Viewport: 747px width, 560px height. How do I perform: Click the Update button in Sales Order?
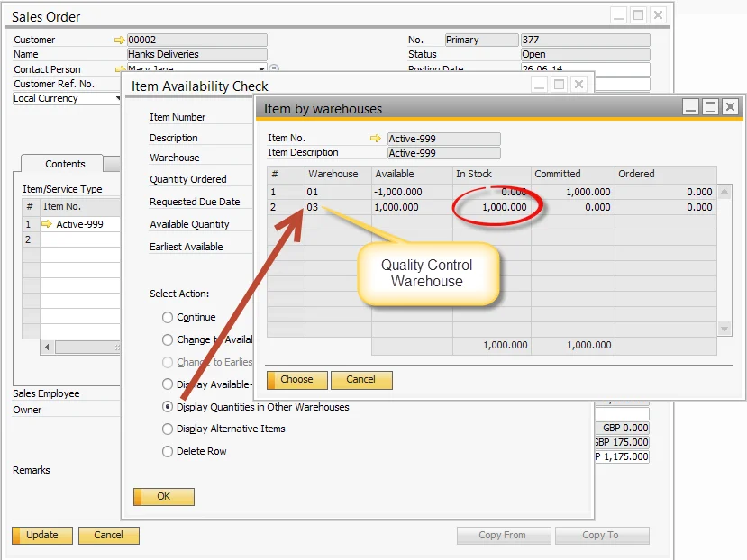(x=42, y=535)
